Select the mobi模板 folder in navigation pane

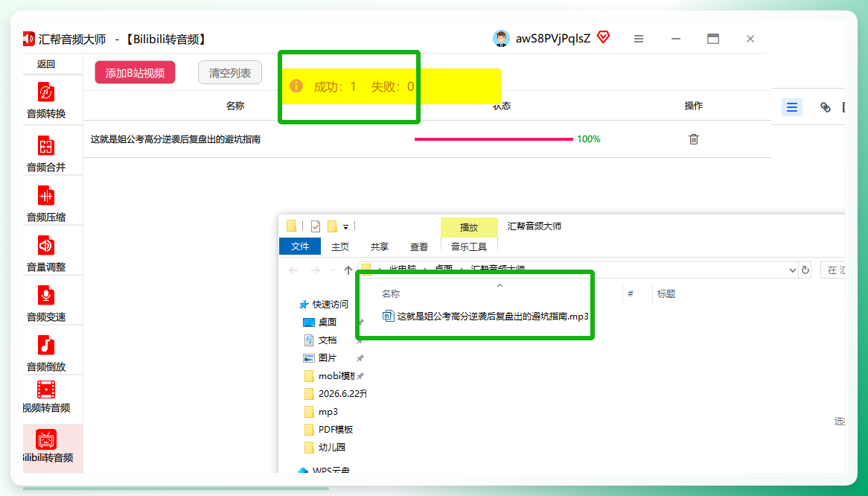pyautogui.click(x=331, y=376)
